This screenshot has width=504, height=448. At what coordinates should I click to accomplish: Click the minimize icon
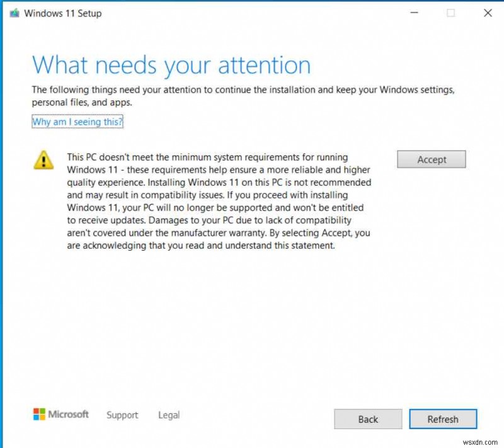coord(414,13)
